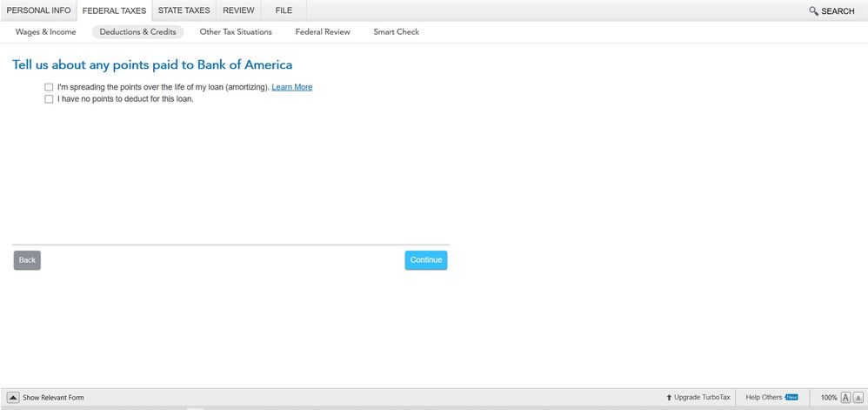Screen dimensions: 868x410
Task: Check the spreading points over loan life box
Action: (x=49, y=87)
